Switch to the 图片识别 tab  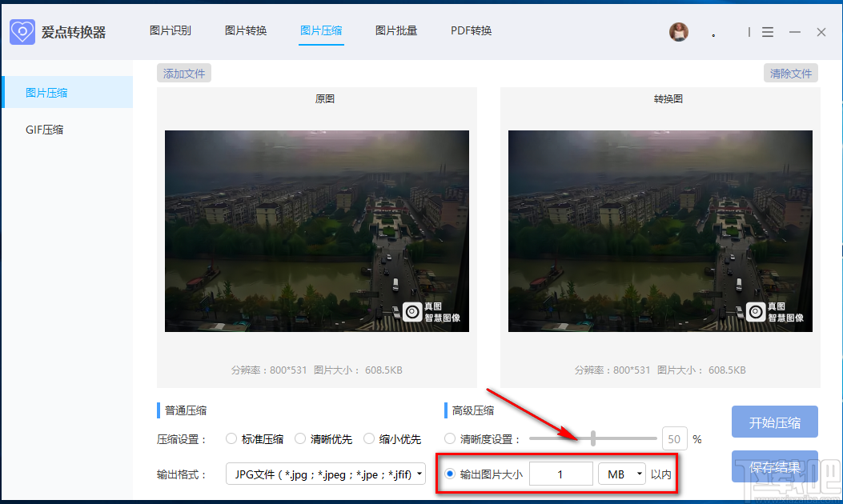(x=171, y=30)
